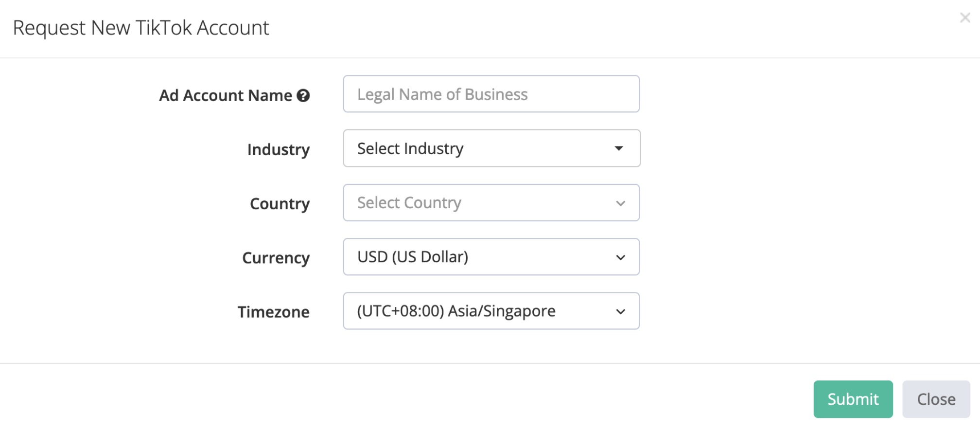Click the Country field label
980x431 pixels.
280,203
